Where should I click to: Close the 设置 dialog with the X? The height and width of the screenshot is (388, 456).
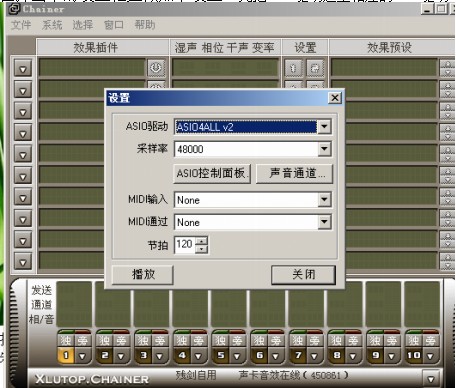pyautogui.click(x=335, y=98)
